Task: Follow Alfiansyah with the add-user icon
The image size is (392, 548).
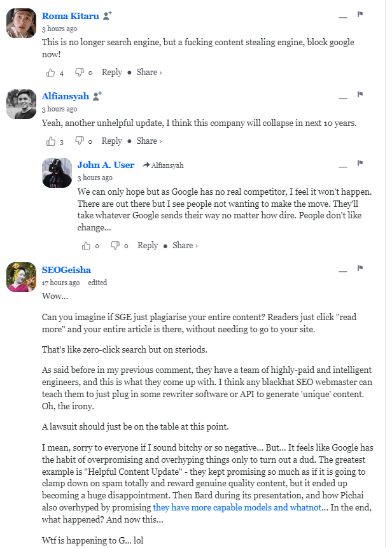Action: click(x=97, y=96)
